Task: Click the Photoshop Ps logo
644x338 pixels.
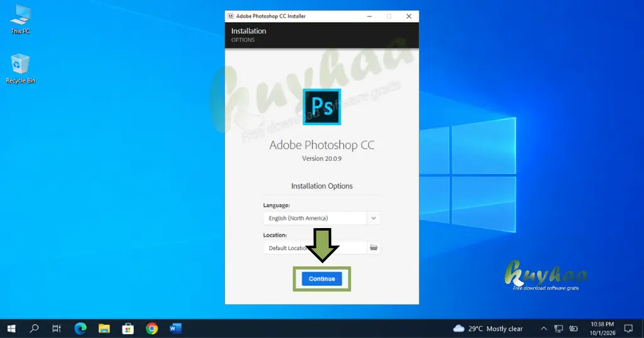Action: (x=321, y=107)
